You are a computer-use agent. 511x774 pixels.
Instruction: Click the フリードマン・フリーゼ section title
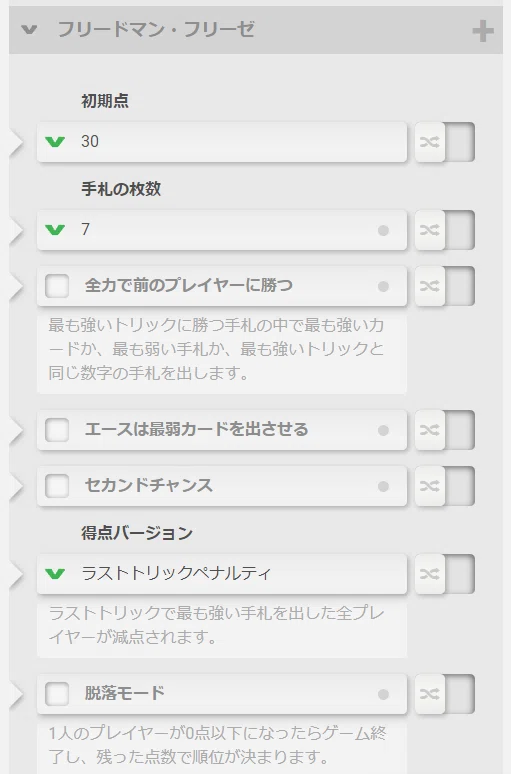click(x=156, y=30)
